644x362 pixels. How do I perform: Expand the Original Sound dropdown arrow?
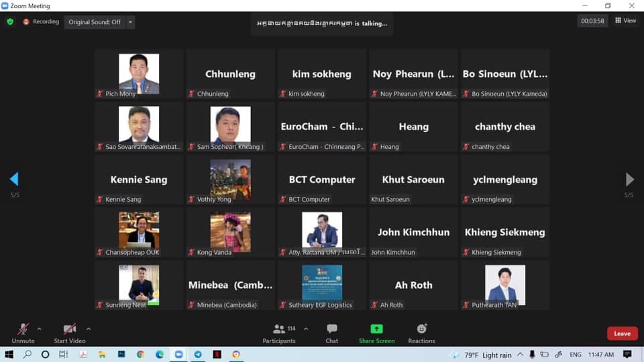click(x=130, y=22)
